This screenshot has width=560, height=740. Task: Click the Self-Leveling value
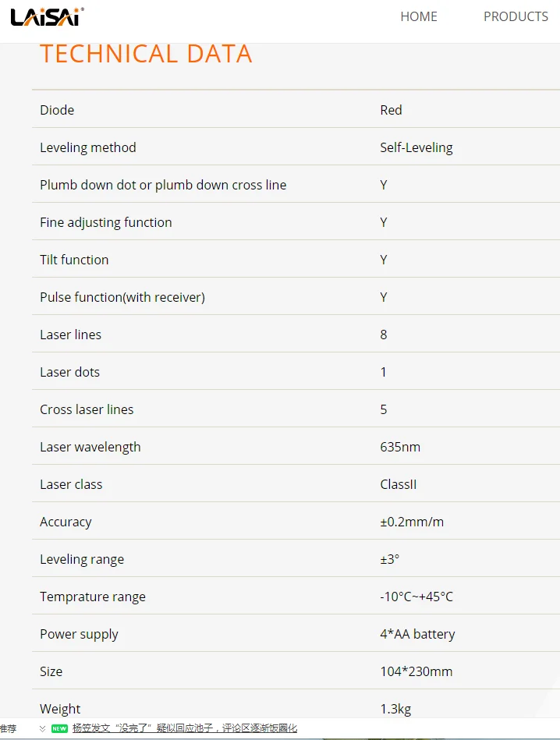point(416,147)
